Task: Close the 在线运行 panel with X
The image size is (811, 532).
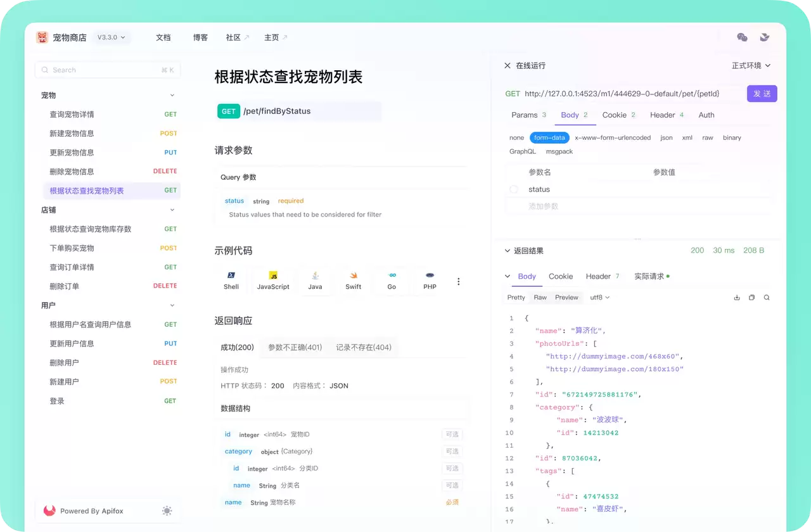Action: click(507, 65)
